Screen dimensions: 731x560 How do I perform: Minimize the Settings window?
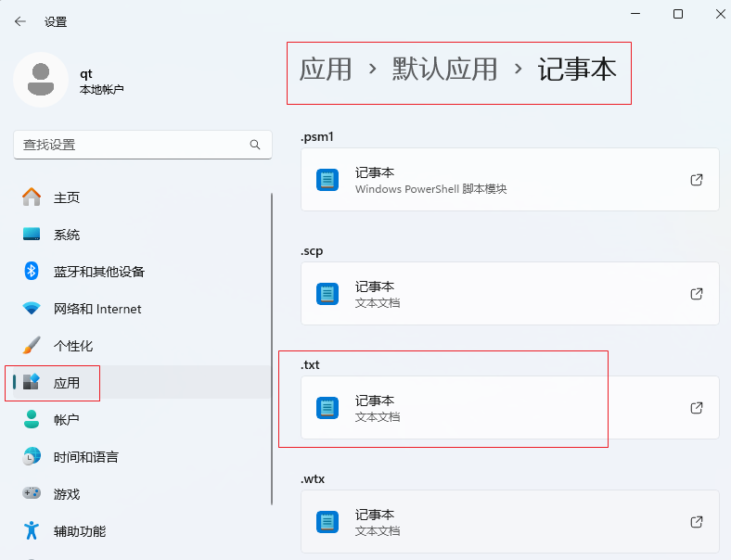pyautogui.click(x=635, y=14)
